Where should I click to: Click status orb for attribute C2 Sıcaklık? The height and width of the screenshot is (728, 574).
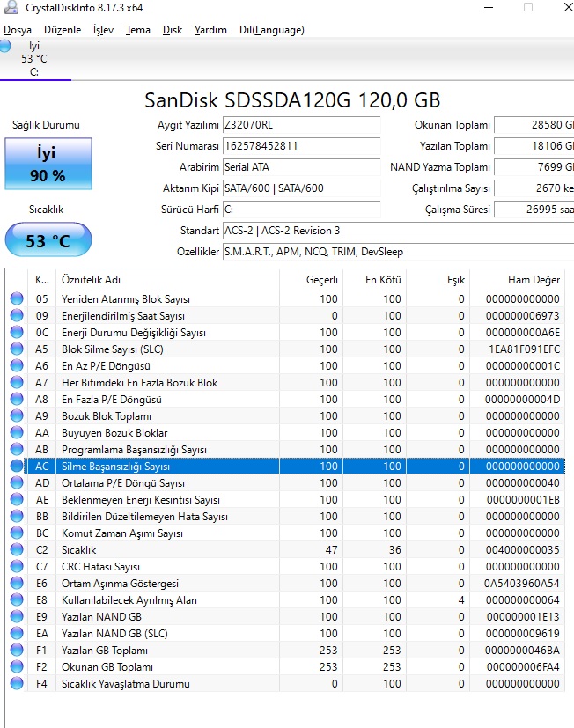point(17,549)
